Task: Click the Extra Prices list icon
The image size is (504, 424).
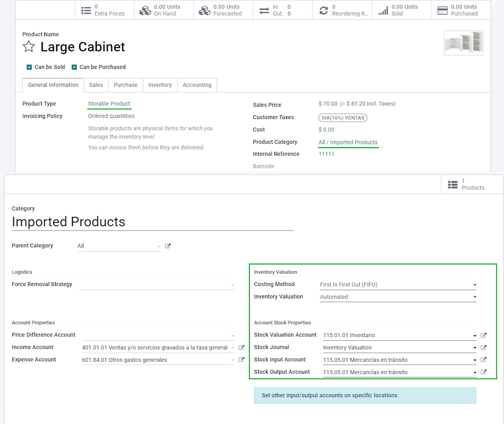Action: (86, 9)
